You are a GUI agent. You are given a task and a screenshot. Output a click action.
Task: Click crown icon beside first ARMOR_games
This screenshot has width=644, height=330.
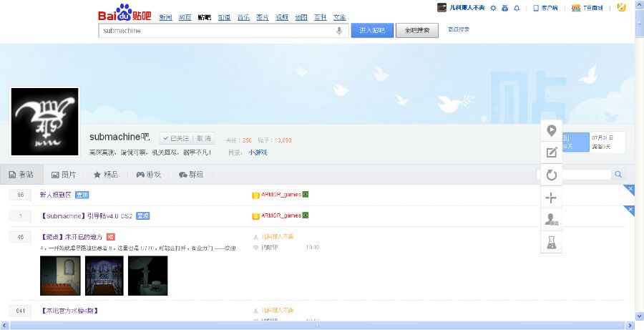tap(256, 195)
